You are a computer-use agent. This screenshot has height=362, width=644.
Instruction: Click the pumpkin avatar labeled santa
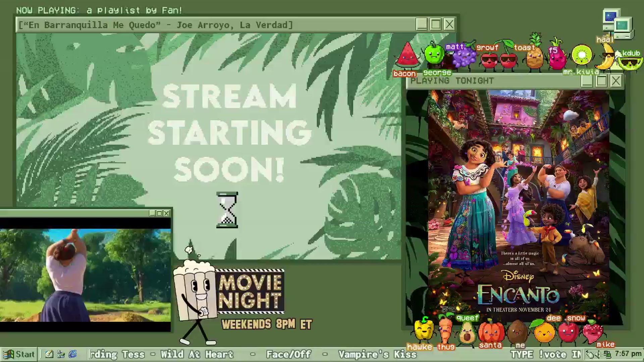(491, 331)
